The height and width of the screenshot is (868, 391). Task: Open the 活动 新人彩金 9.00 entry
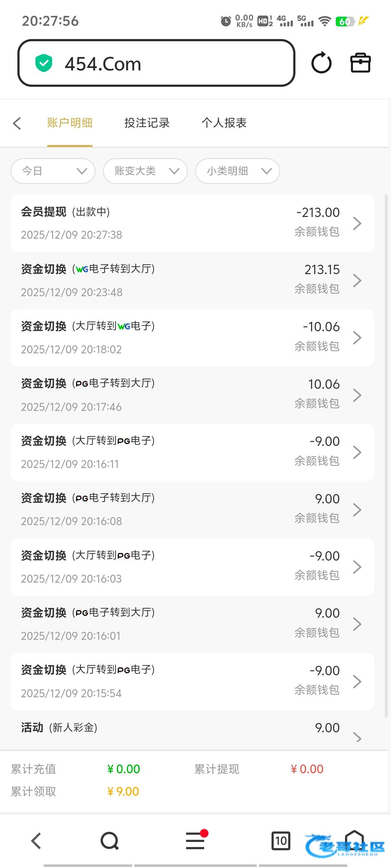(192, 731)
